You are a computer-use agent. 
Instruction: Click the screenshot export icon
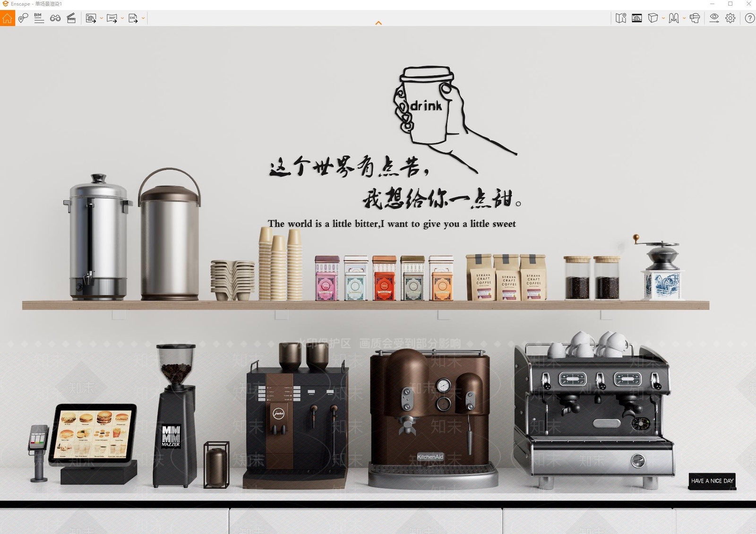point(91,18)
